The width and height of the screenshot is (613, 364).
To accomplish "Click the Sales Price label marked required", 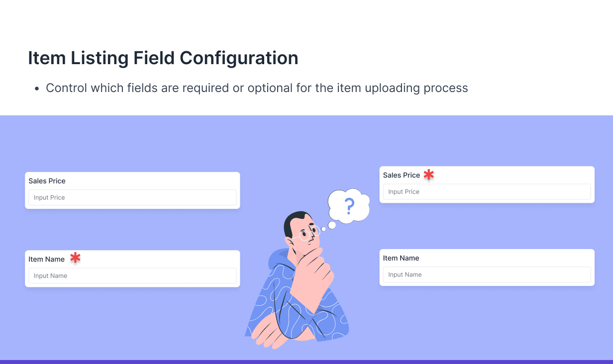I will [x=401, y=175].
